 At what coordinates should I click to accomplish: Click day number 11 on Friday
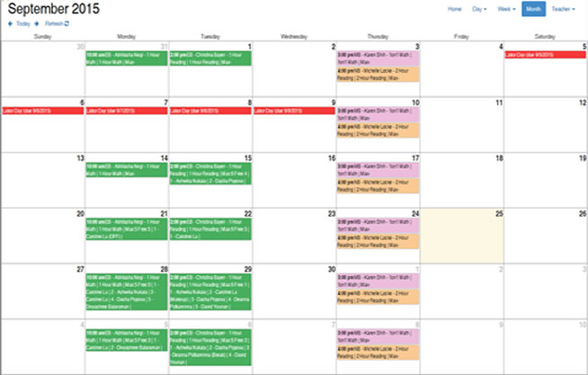(499, 103)
